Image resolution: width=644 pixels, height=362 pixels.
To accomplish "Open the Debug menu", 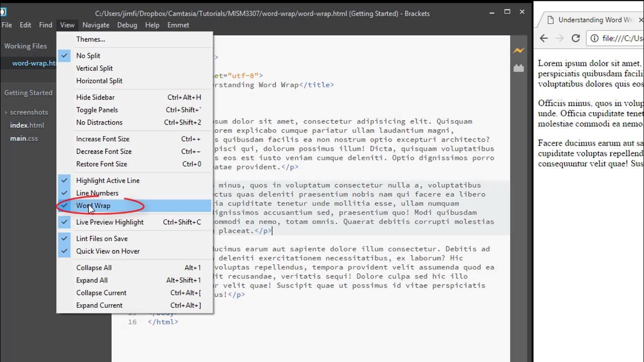I will [x=127, y=25].
